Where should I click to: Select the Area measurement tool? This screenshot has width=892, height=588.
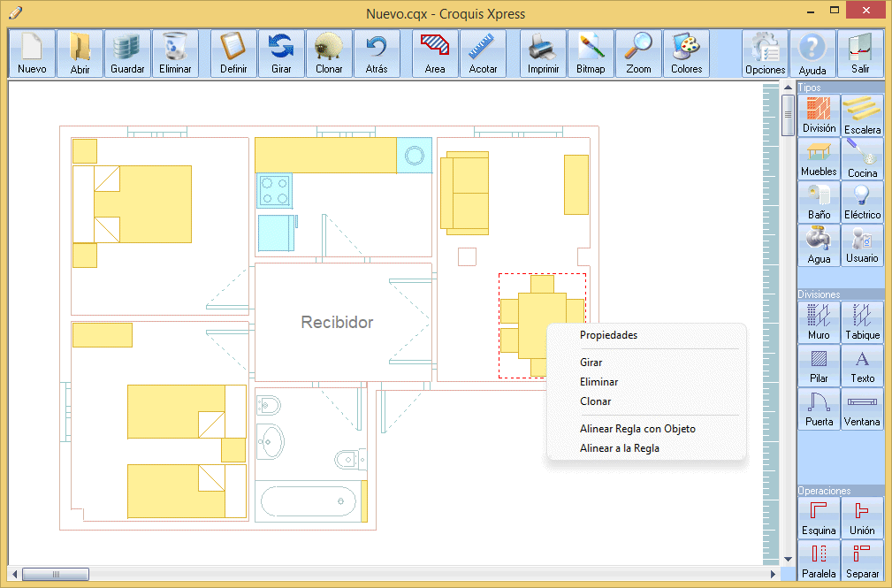click(x=435, y=54)
